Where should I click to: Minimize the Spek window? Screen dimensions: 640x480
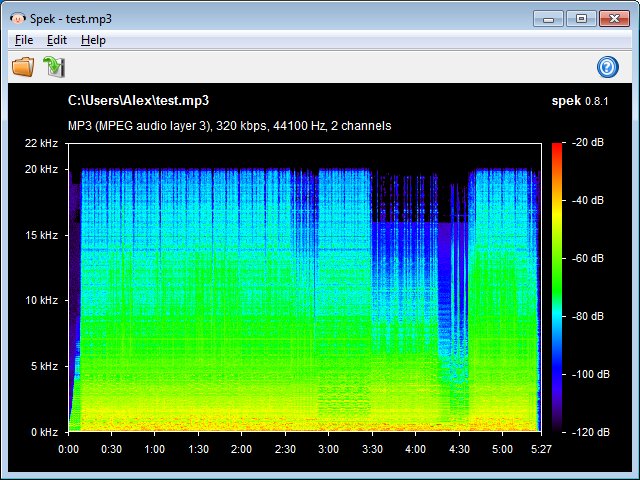(x=548, y=17)
